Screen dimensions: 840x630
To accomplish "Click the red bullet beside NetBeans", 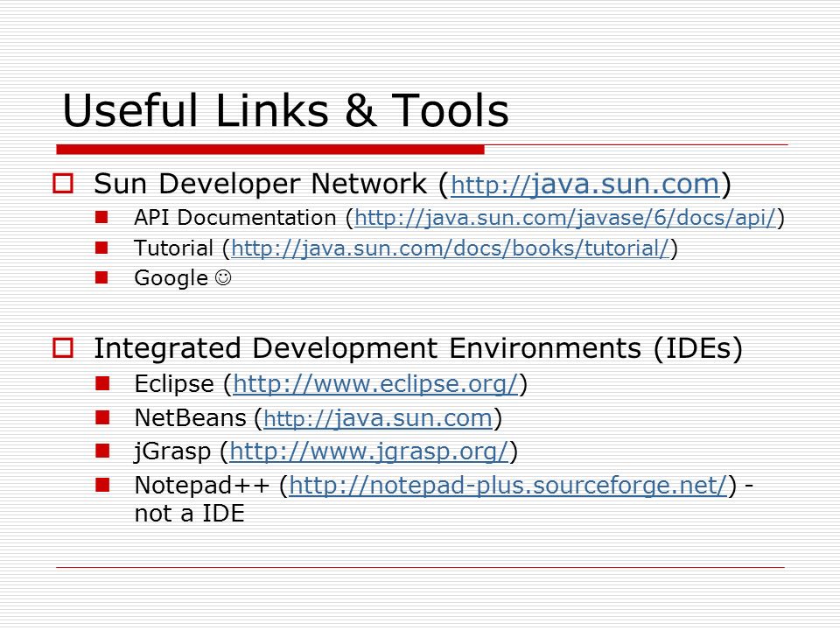I will click(102, 417).
